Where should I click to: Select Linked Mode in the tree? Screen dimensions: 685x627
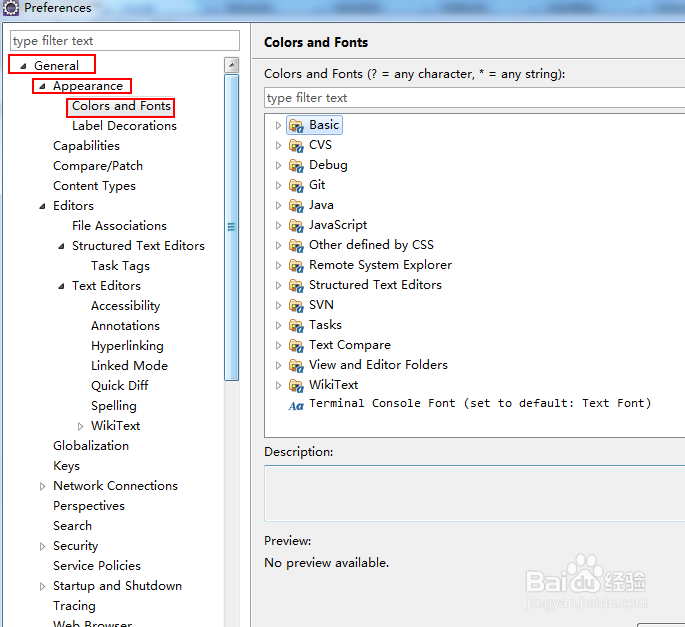click(x=129, y=366)
